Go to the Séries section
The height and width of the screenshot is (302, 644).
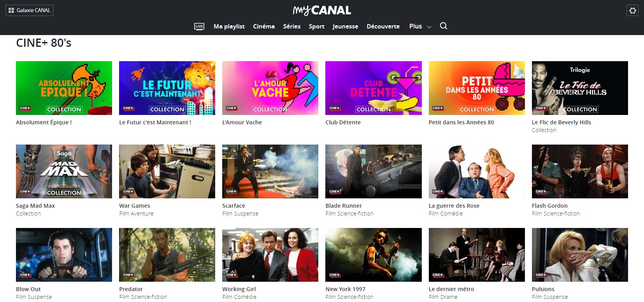[291, 26]
